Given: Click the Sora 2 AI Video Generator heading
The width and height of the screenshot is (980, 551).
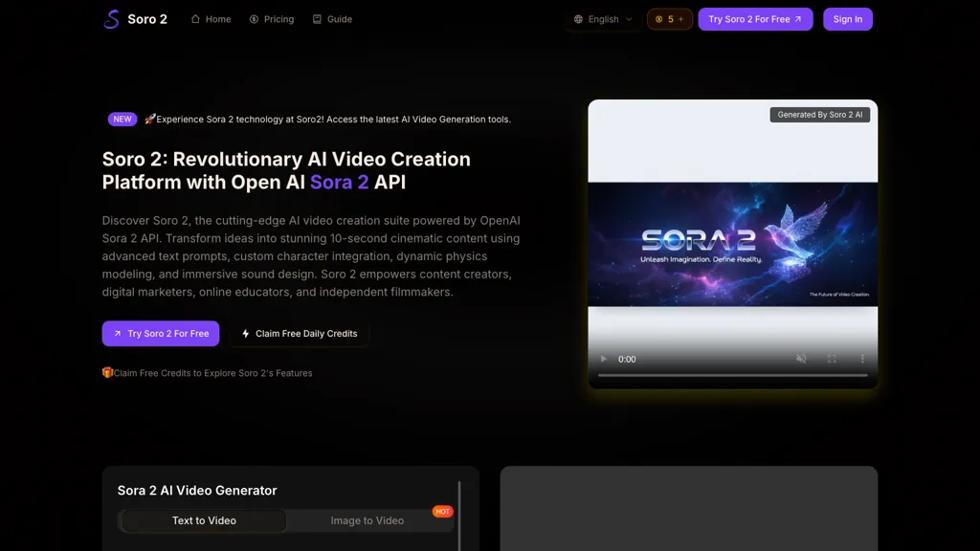Looking at the screenshot, I should [197, 491].
